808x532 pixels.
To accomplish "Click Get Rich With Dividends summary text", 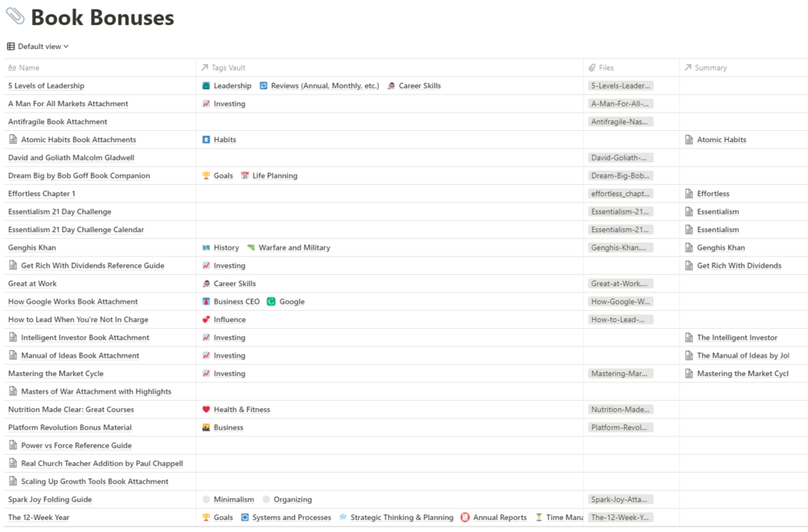I will [739, 266].
